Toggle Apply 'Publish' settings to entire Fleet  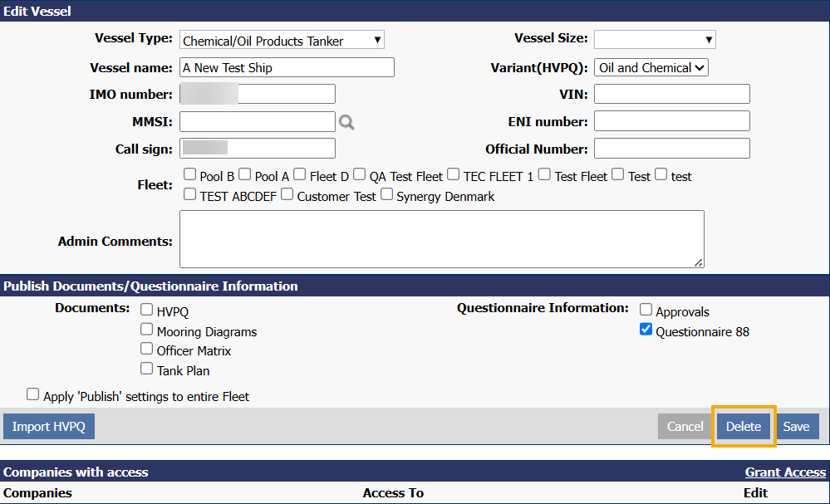(x=33, y=395)
